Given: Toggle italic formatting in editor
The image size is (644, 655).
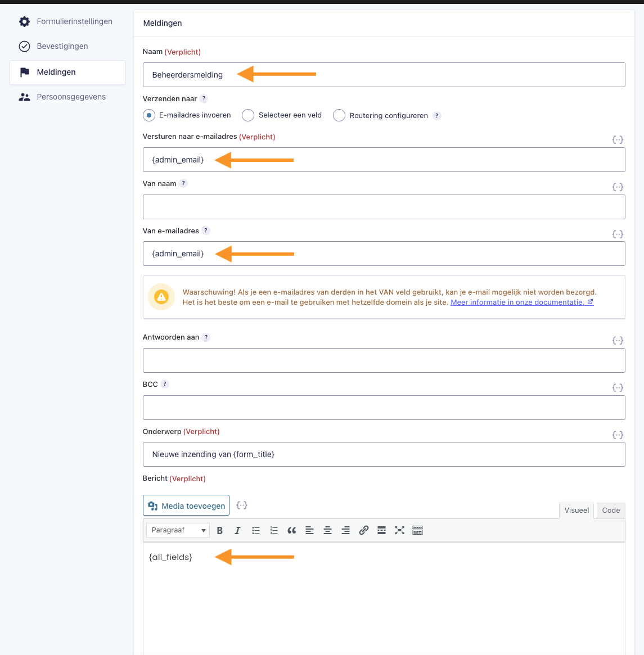Looking at the screenshot, I should 237,530.
